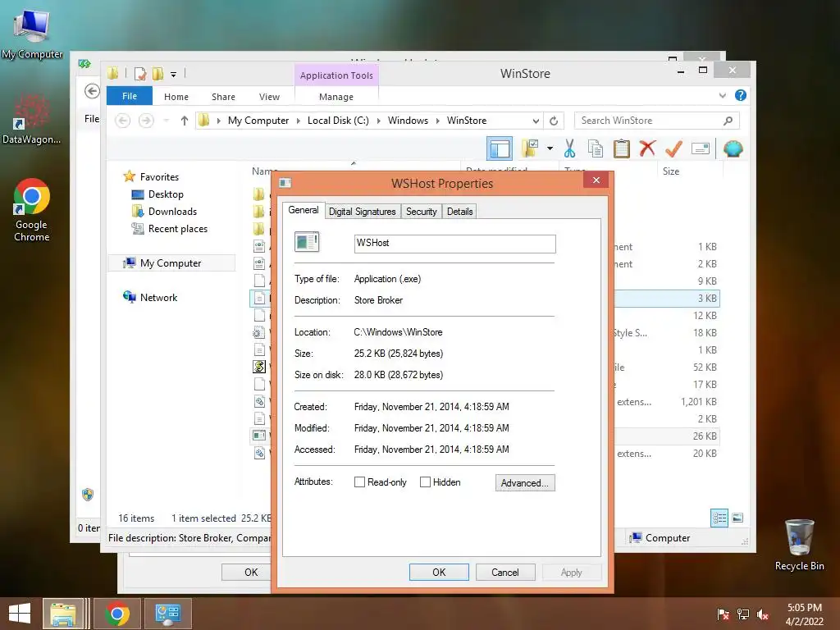Click the folder options icon with checkmark
840x630 pixels.
[x=530, y=148]
